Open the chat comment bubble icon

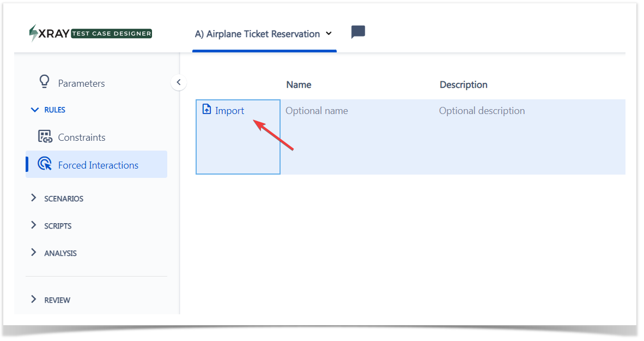point(358,32)
